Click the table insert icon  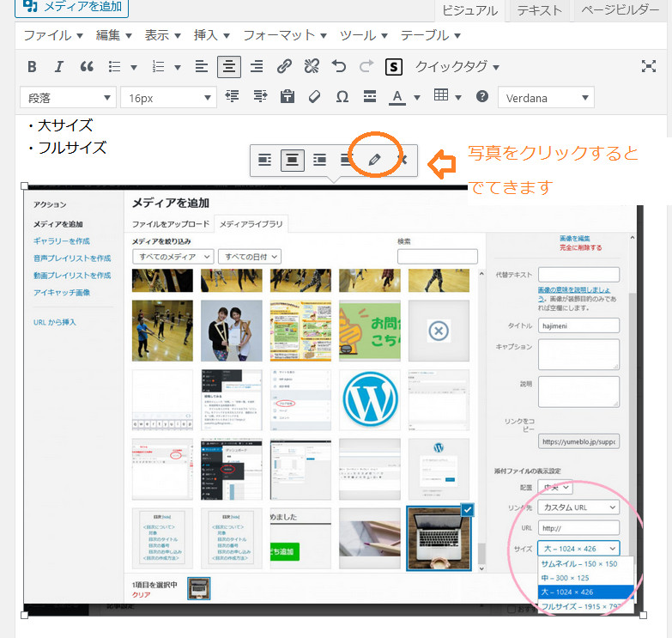click(441, 95)
